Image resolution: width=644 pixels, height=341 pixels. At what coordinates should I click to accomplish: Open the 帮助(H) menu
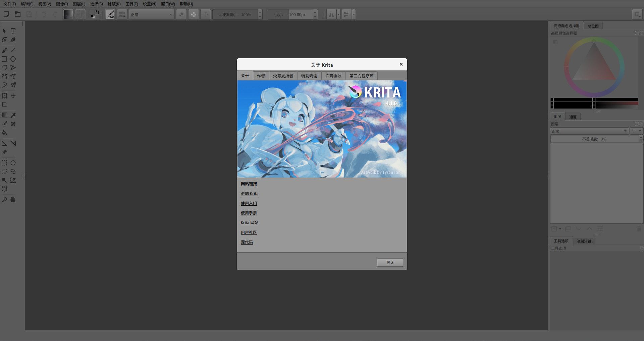[x=186, y=4]
